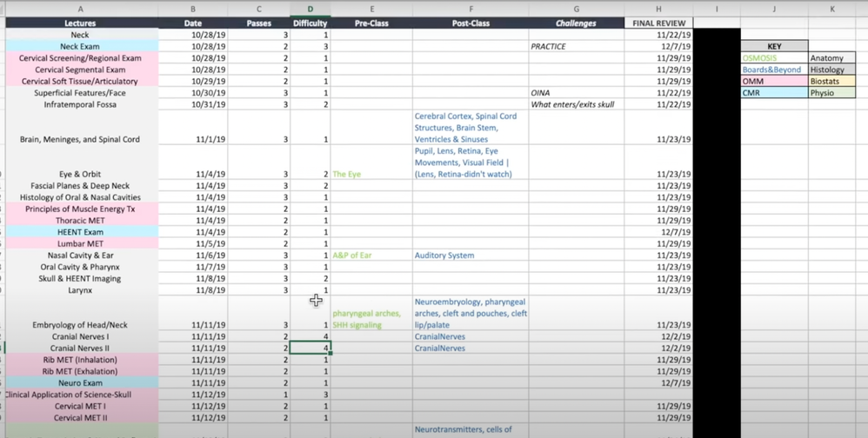Select Fascial Planes & Deep Neck cell
868x438 pixels.
81,186
